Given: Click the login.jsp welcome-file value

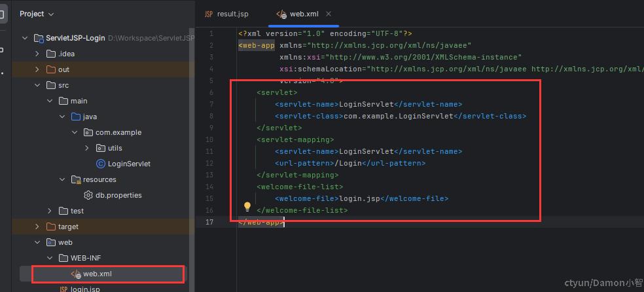Looking at the screenshot, I should point(359,198).
